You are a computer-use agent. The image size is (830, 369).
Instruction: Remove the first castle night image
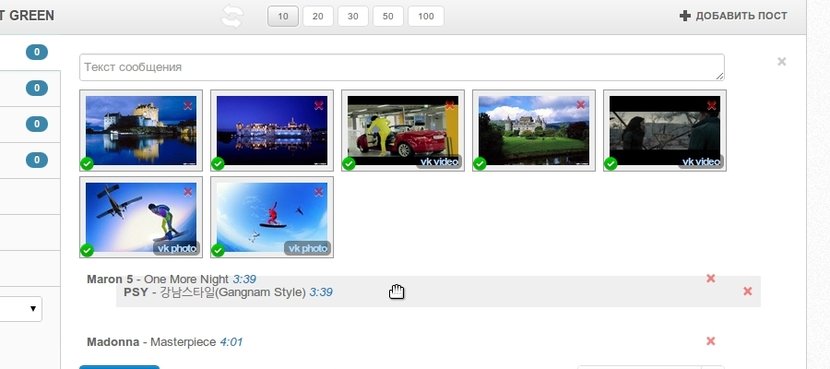(188, 106)
